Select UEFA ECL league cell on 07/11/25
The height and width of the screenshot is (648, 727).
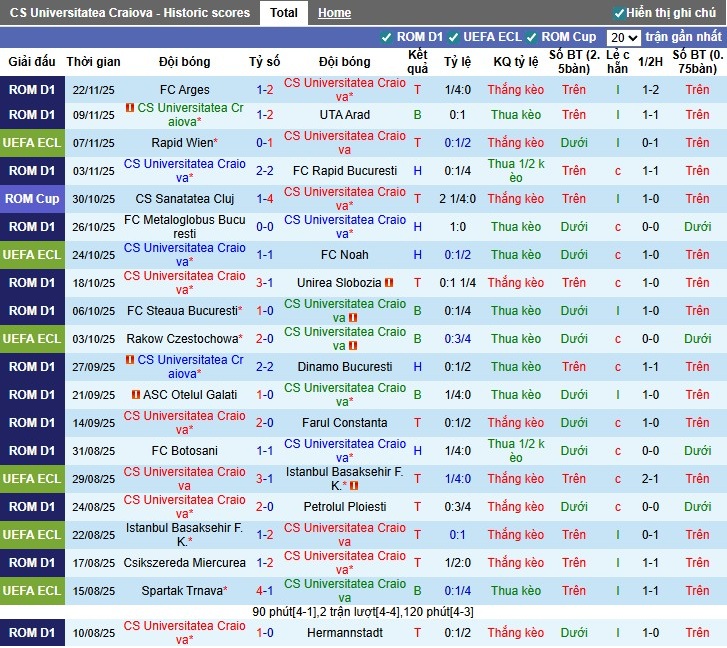pos(32,143)
